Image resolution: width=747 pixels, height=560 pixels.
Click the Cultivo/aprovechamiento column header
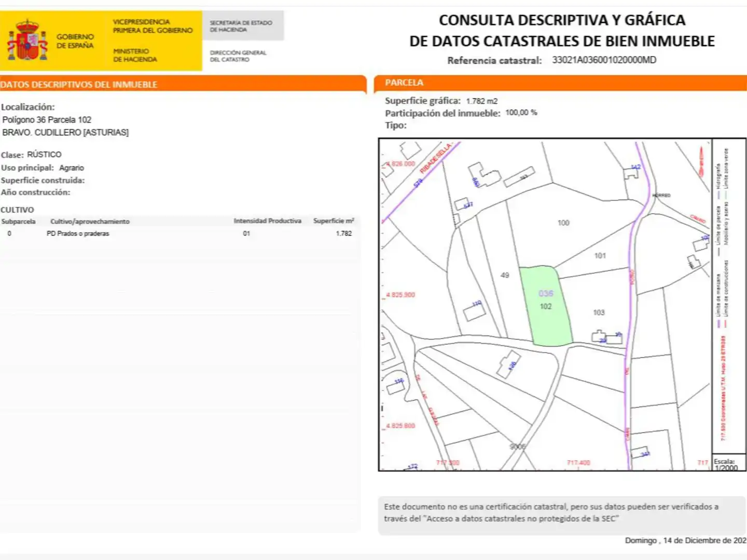coord(90,221)
